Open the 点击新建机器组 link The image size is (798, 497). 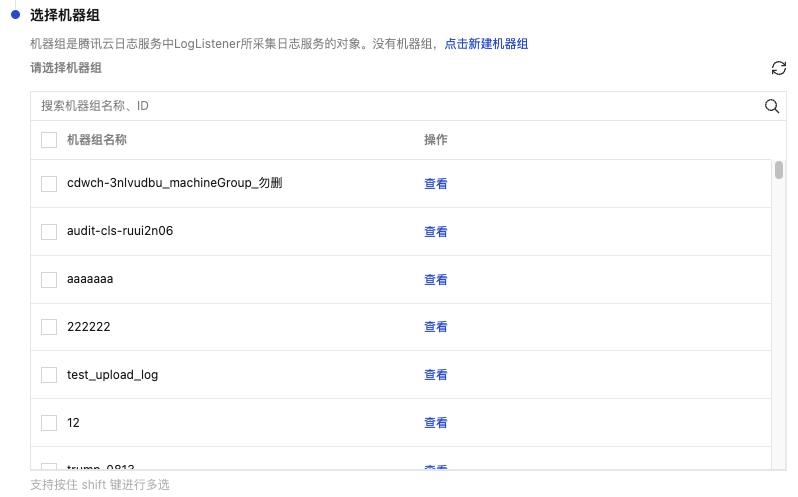coord(486,44)
